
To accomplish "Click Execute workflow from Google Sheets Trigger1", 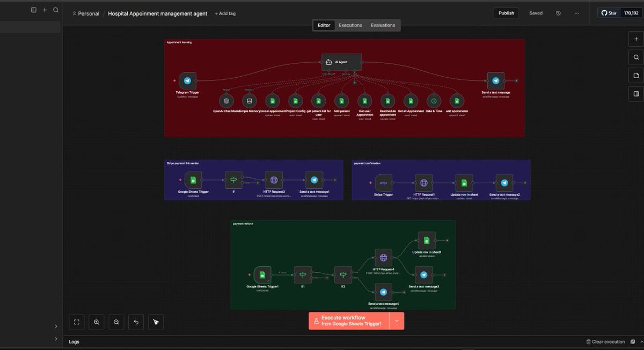I will tap(349, 321).
